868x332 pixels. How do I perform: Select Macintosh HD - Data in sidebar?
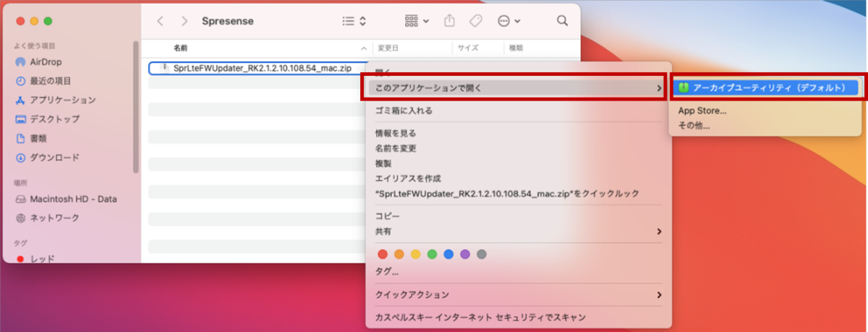[x=72, y=199]
